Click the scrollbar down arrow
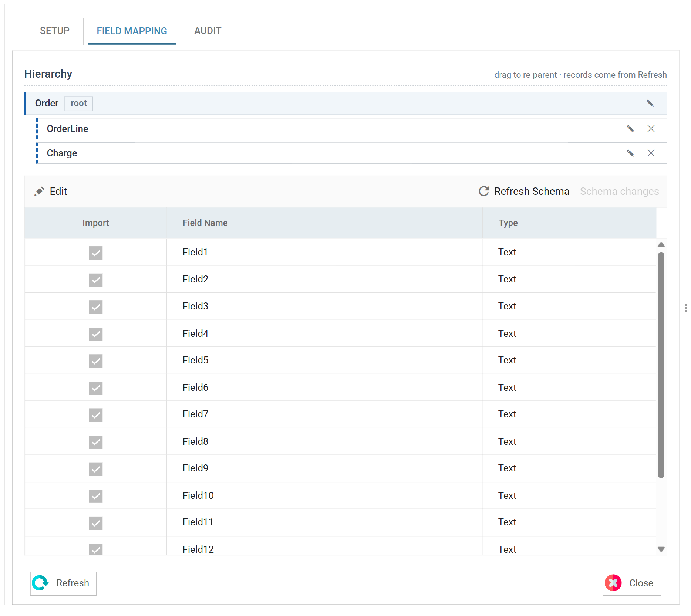Screen dimensions: 691x616 tap(661, 549)
